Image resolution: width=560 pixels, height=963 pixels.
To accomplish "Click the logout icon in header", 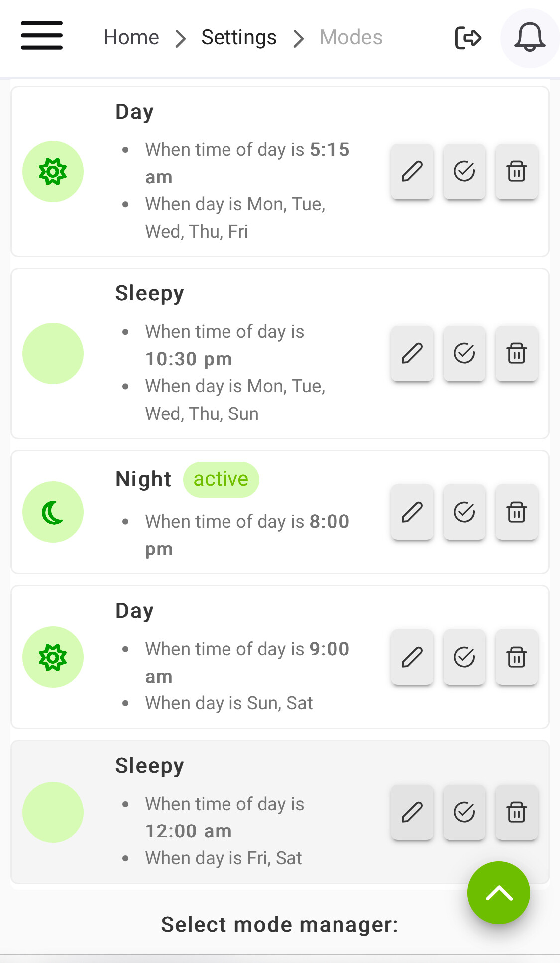I will point(468,38).
